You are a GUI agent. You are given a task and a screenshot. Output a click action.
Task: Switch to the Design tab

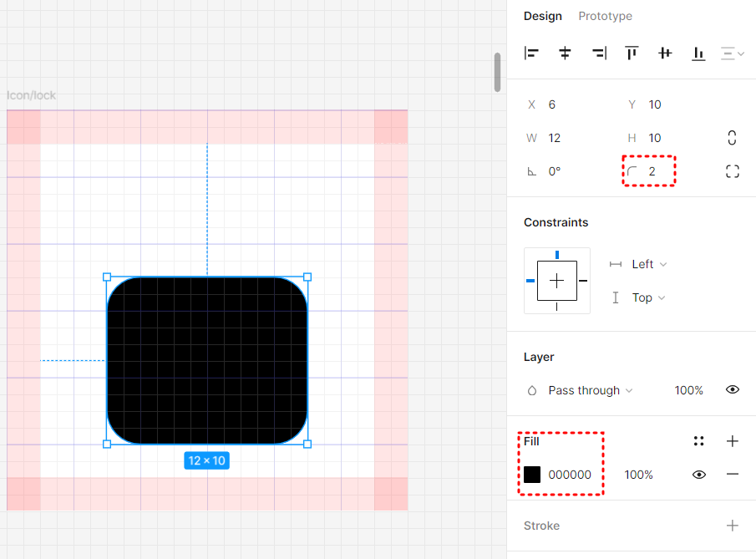543,16
